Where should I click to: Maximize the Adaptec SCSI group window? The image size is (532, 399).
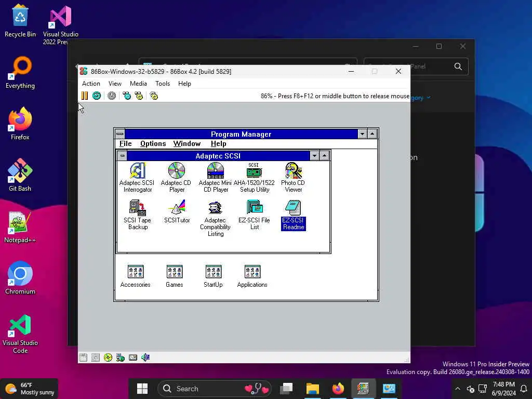click(324, 156)
